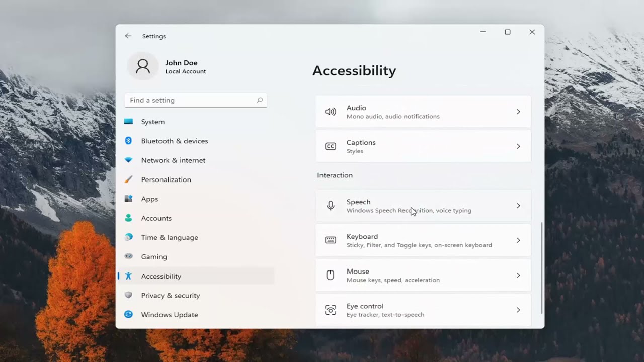The height and width of the screenshot is (362, 644).
Task: Select Privacy & security
Action: [196, 295]
